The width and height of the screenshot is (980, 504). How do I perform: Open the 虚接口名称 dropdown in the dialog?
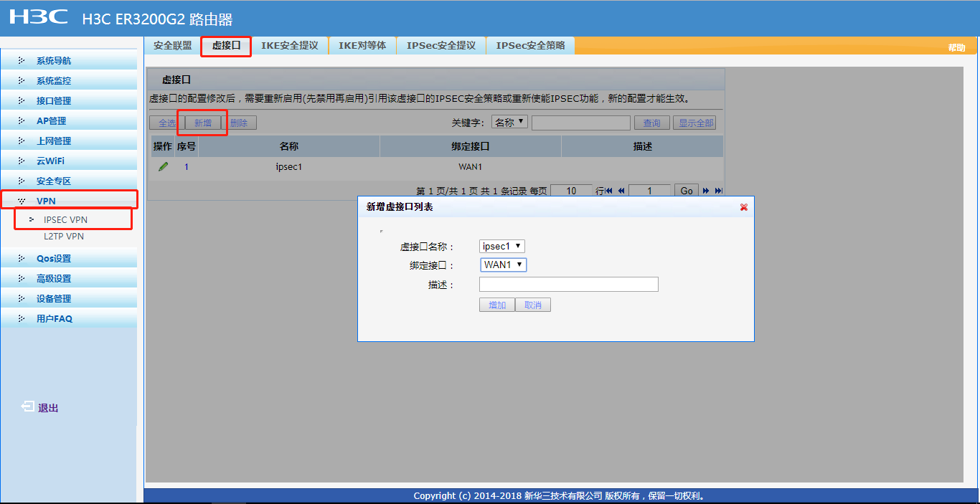(501, 246)
